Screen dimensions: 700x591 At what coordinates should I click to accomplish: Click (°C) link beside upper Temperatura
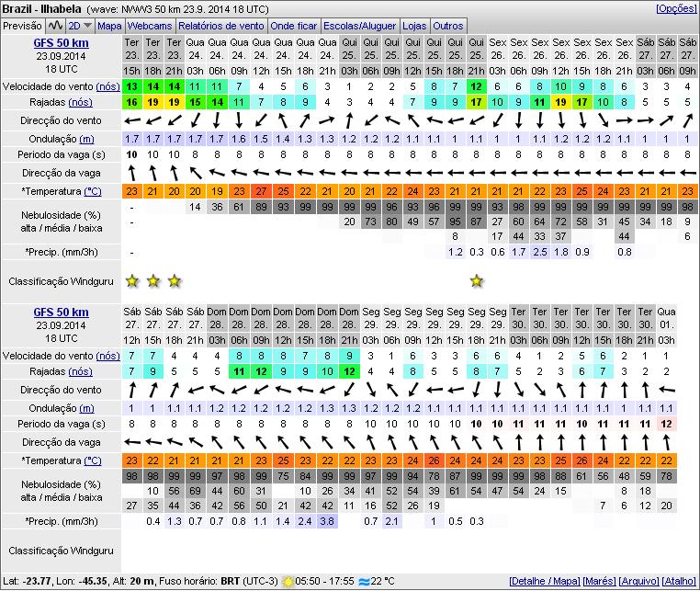click(x=93, y=191)
